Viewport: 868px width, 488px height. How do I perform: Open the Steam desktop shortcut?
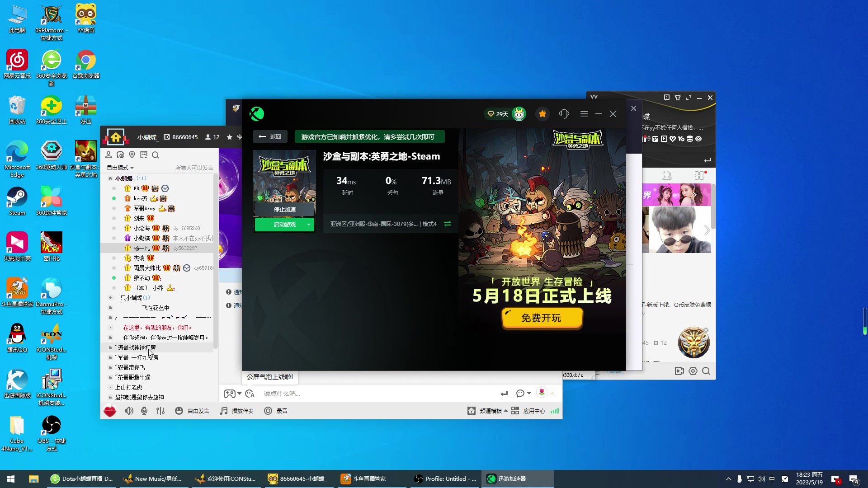click(x=17, y=201)
